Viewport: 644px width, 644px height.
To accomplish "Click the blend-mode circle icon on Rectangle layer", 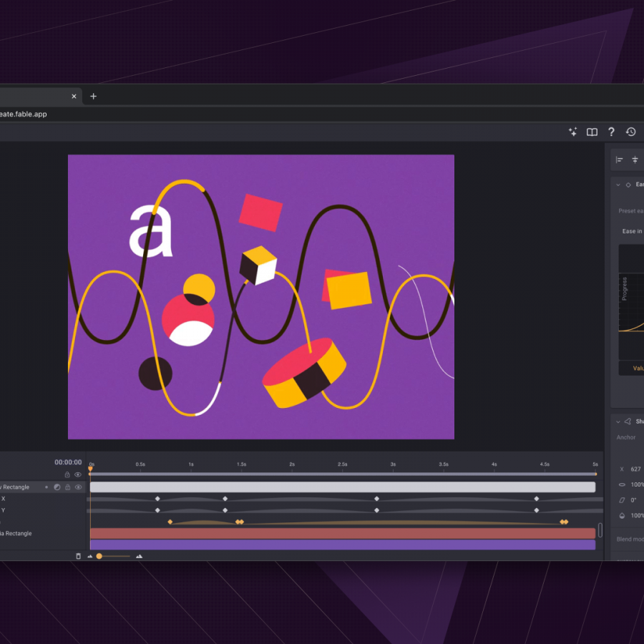I will (57, 487).
